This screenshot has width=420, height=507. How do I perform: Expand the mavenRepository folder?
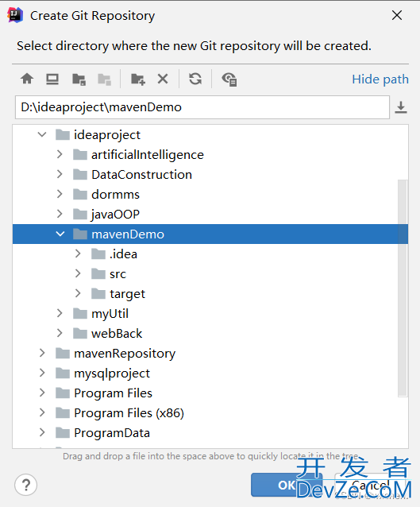tap(42, 353)
